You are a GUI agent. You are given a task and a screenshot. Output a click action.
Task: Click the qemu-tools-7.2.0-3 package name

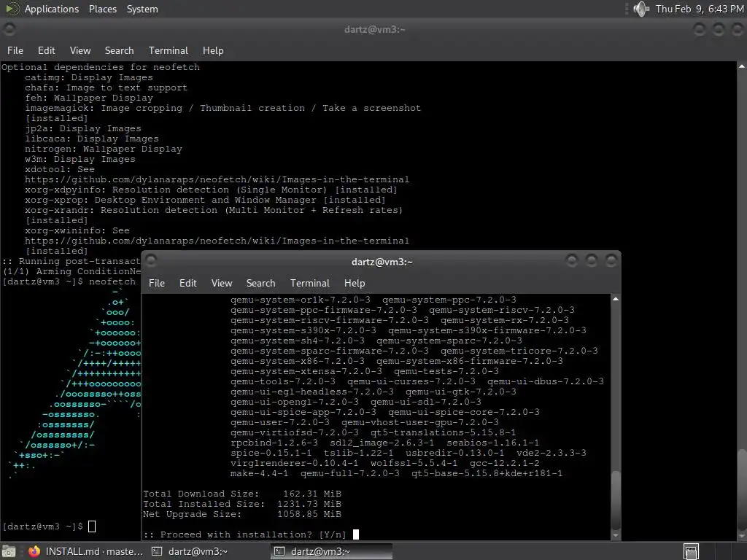point(282,381)
